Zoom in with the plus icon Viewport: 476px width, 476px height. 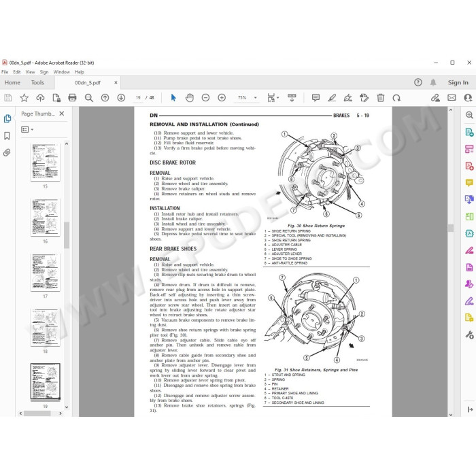click(x=222, y=98)
